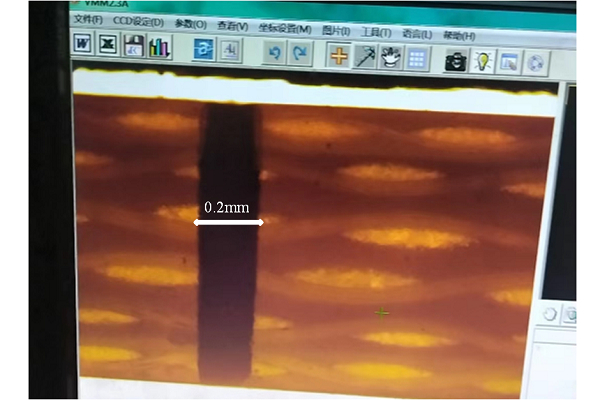Toggle the light bulb illumination icon
The width and height of the screenshot is (600, 400).
[x=483, y=62]
